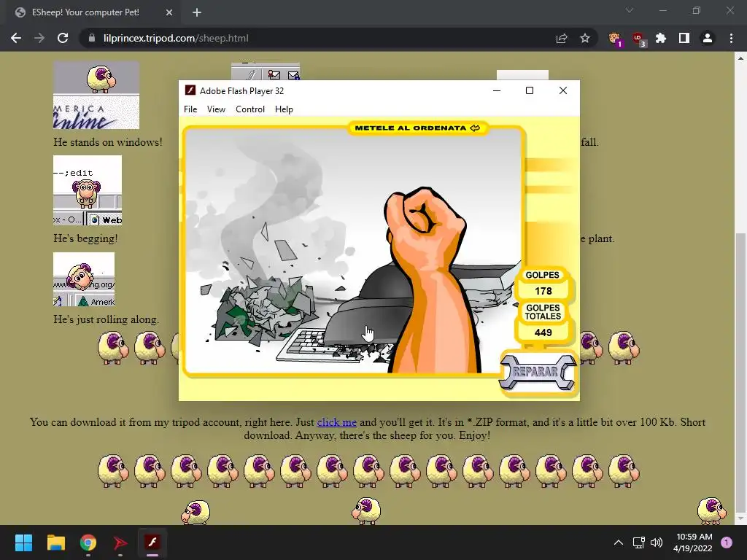
Task: Click the scrollbar up arrow
Action: [740, 58]
